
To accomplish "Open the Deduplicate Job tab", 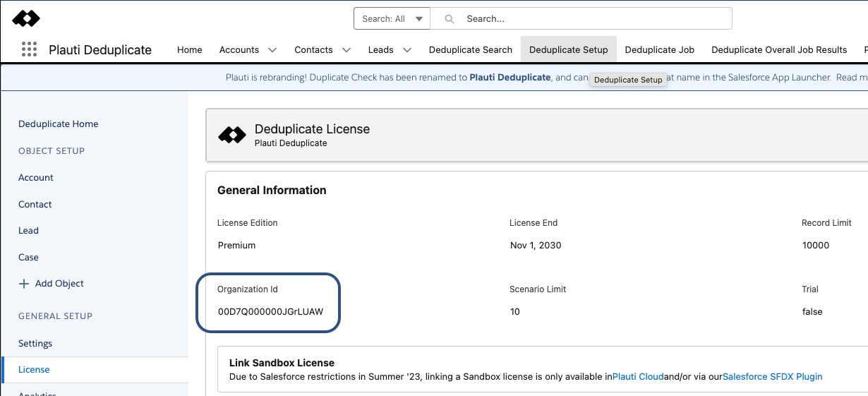I will coord(660,50).
